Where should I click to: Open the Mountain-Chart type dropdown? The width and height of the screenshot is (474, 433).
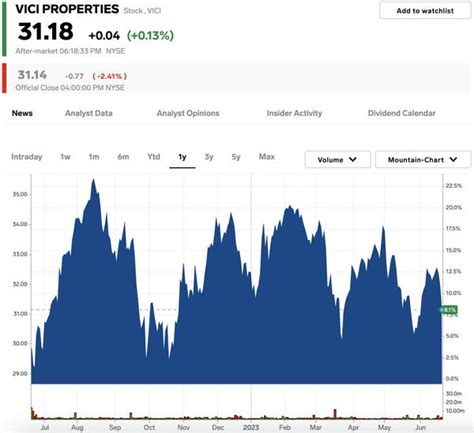click(x=423, y=160)
